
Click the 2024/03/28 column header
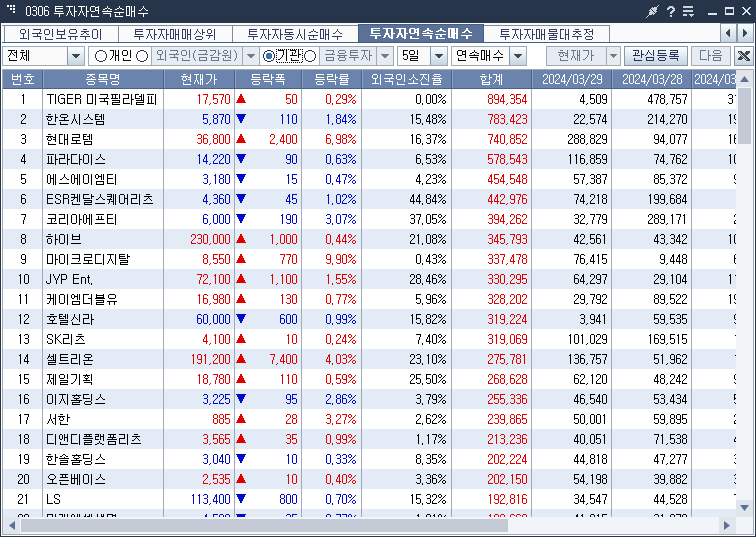click(652, 79)
